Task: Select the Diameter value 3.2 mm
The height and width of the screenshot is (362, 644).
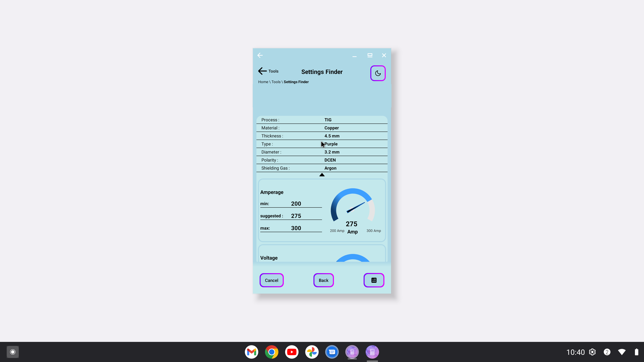Action: tap(332, 152)
